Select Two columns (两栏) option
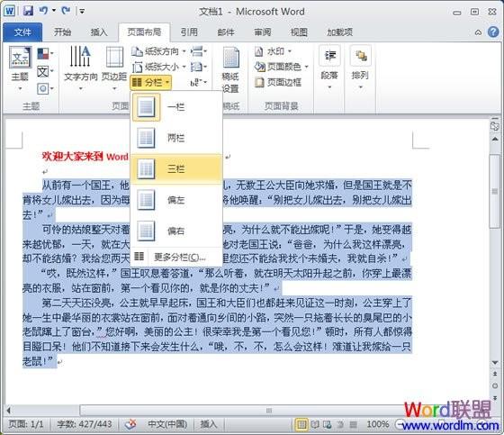The image size is (504, 435). coord(176,138)
